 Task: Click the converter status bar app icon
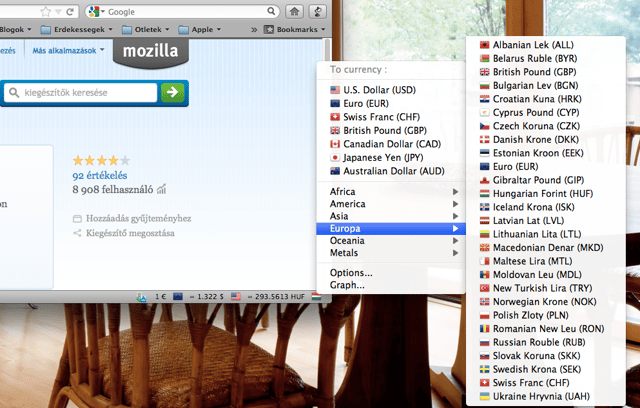click(141, 297)
